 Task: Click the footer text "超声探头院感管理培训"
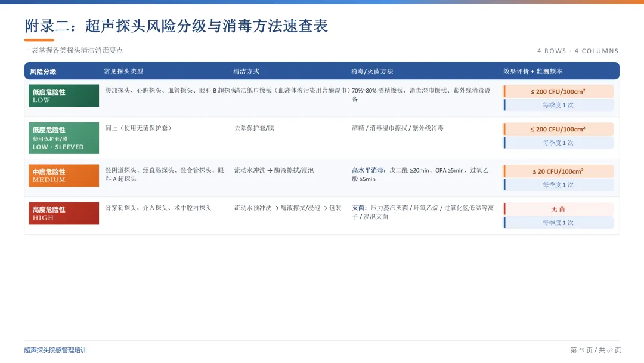[x=55, y=350]
